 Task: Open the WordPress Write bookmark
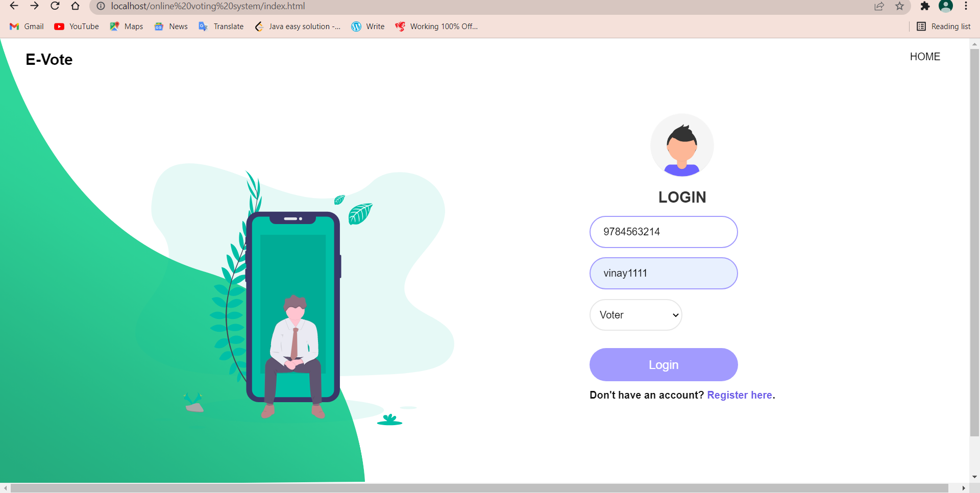pos(367,27)
